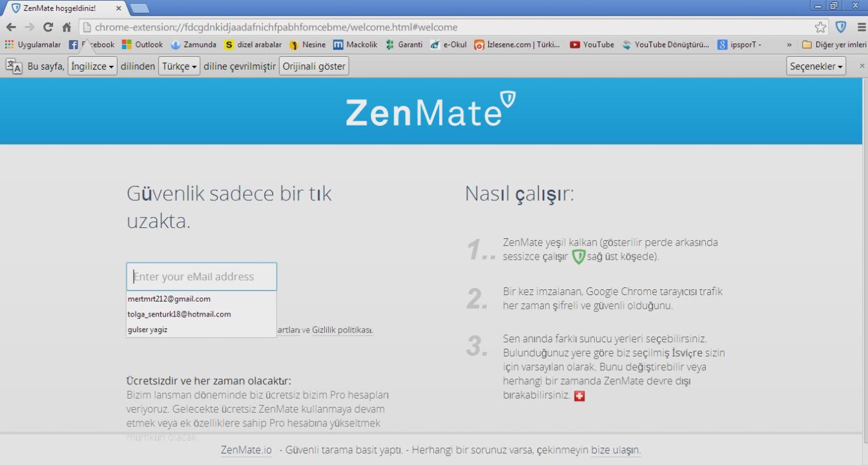Viewport: 868px width, 465px height.
Task: Open the Gizlilik politikası link
Action: click(x=342, y=330)
